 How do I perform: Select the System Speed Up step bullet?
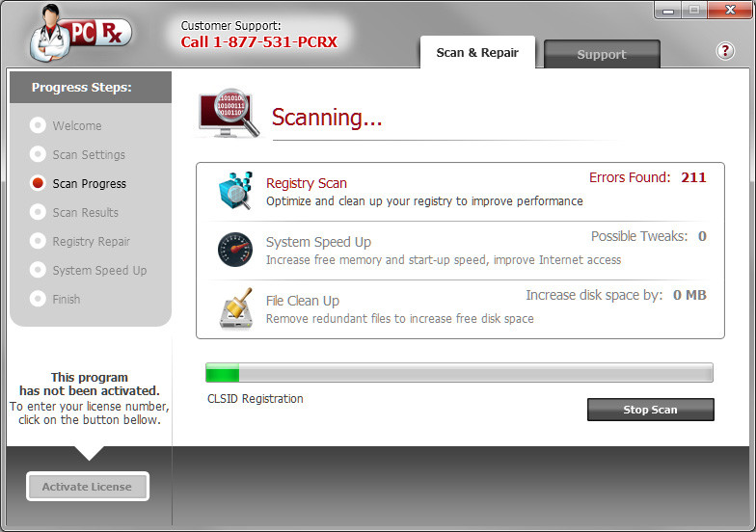point(38,270)
